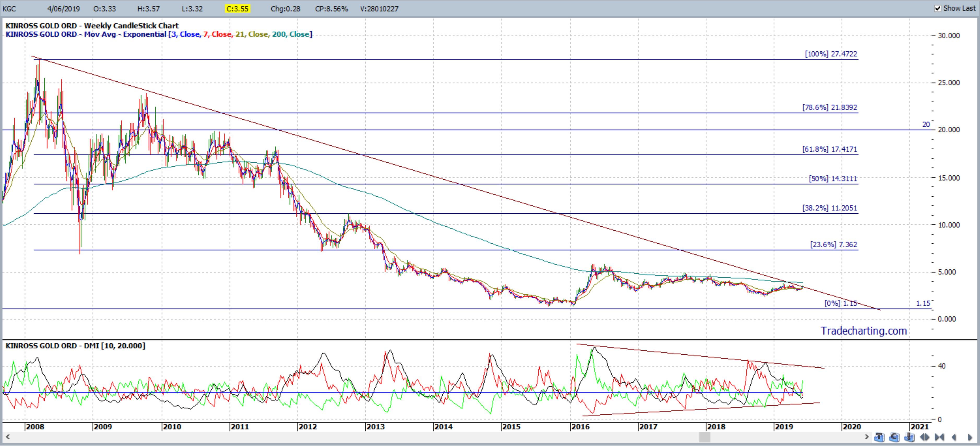Click the 2008 year marker on time axis
Viewport: 980px width, 446px height.
[35, 427]
